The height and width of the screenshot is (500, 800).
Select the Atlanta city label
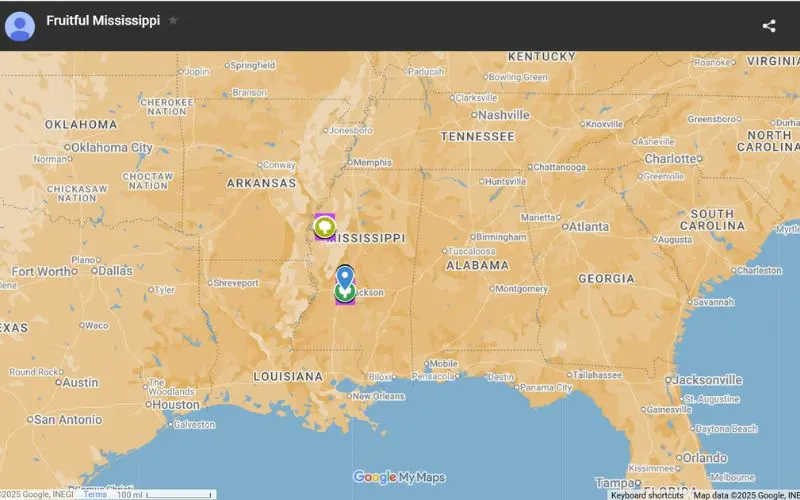589,226
